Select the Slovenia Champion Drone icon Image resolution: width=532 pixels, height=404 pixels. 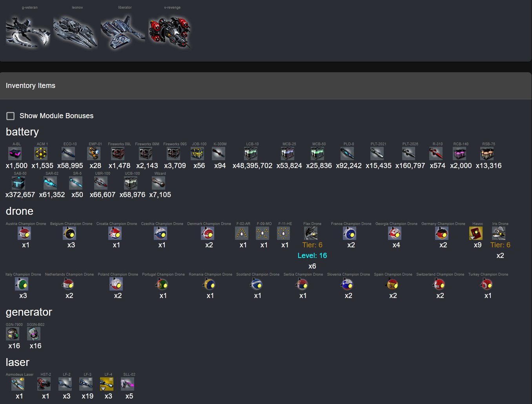click(x=347, y=284)
